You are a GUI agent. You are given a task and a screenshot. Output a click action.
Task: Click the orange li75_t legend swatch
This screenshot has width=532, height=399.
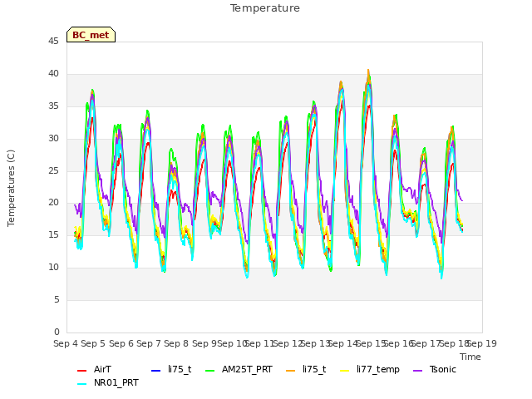point(291,370)
